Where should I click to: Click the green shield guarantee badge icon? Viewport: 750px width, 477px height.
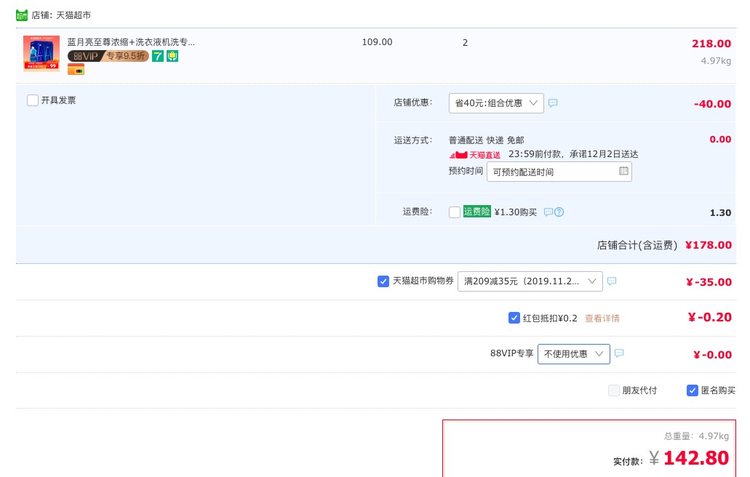172,56
